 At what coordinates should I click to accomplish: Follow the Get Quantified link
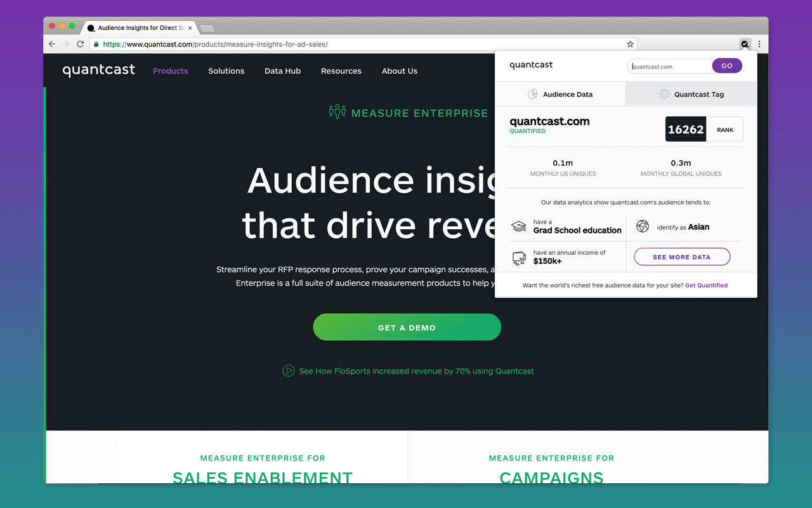click(706, 285)
